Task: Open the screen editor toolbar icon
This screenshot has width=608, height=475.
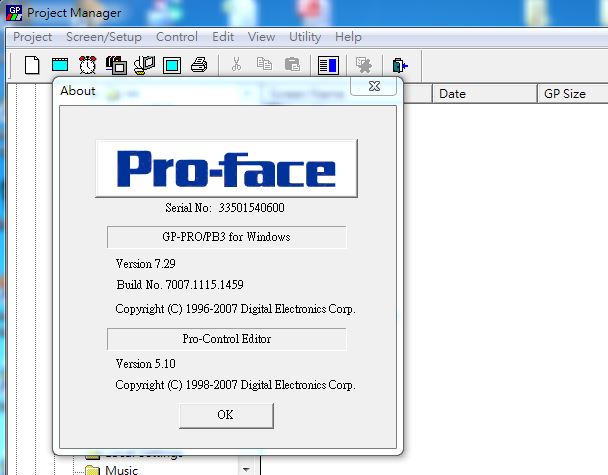Action: coord(60,65)
